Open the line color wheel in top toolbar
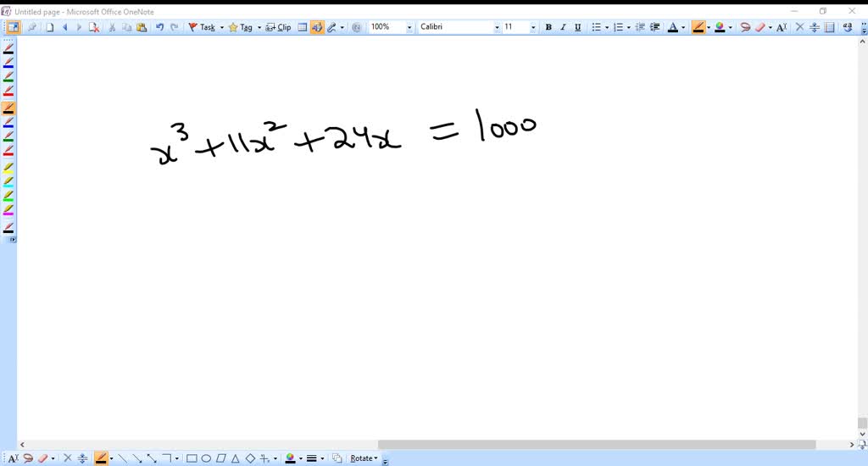This screenshot has width=868, height=466. pos(720,27)
